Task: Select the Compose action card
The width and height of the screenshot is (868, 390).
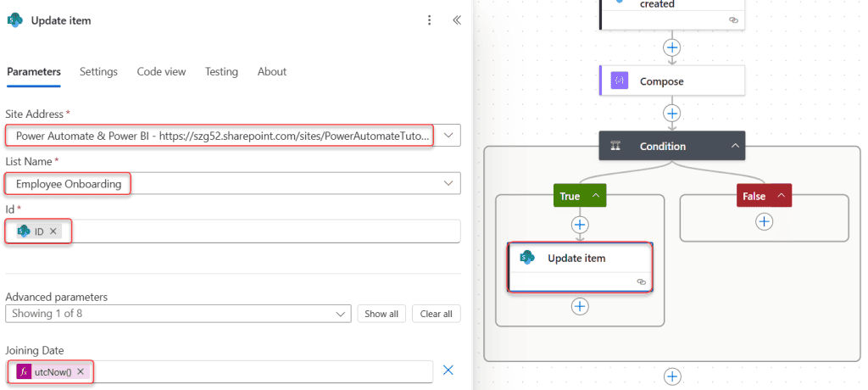Action: point(672,81)
